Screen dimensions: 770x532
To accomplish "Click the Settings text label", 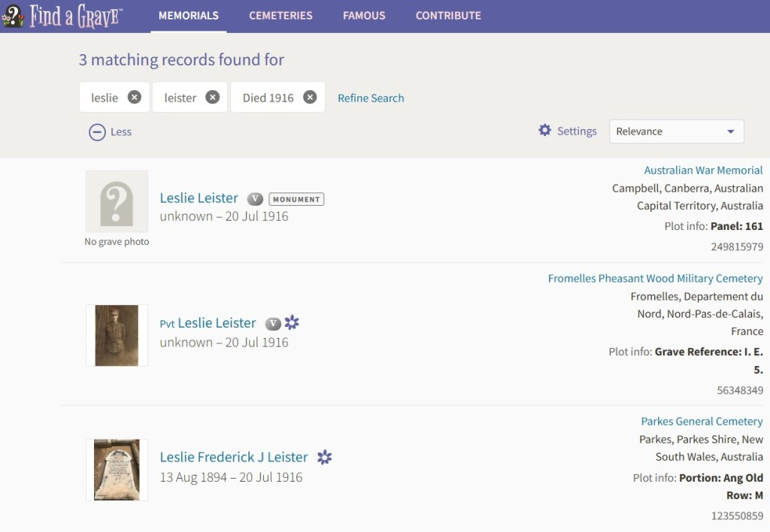I will pyautogui.click(x=577, y=131).
